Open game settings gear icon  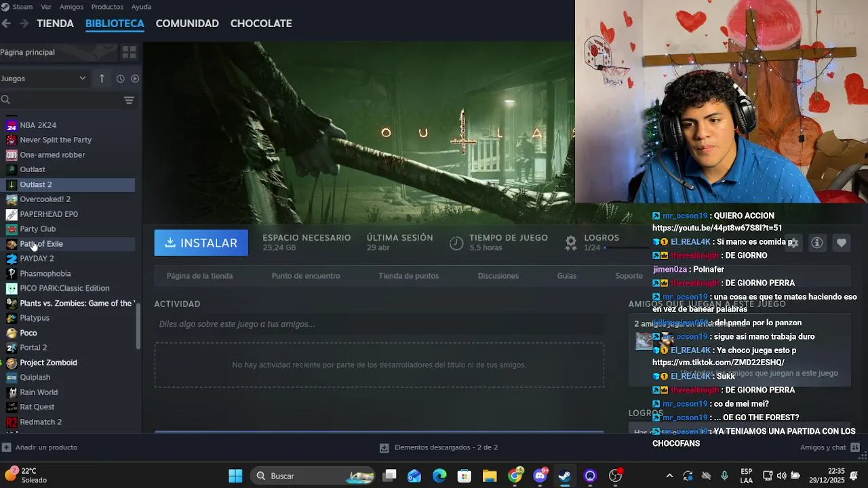tap(793, 243)
